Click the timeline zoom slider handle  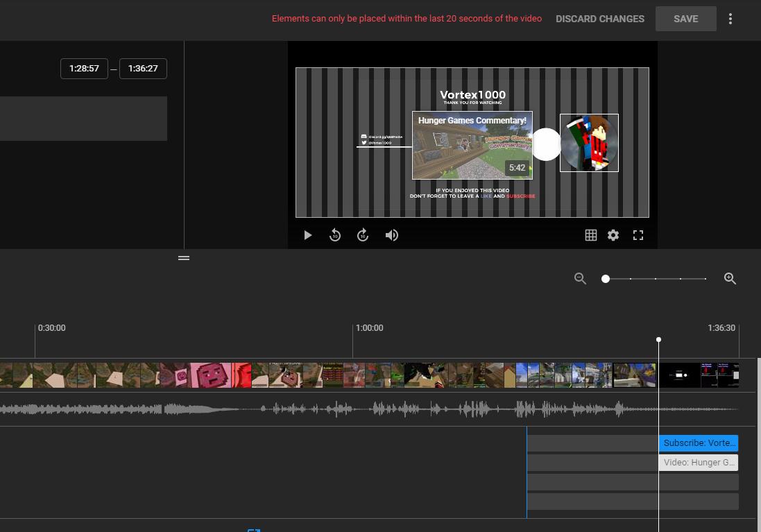[x=605, y=279]
